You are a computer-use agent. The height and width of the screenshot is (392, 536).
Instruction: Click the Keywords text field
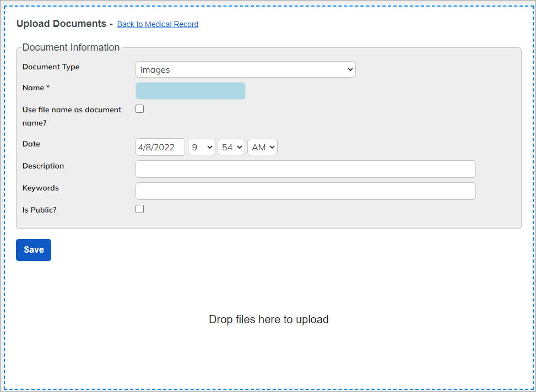pyautogui.click(x=306, y=191)
